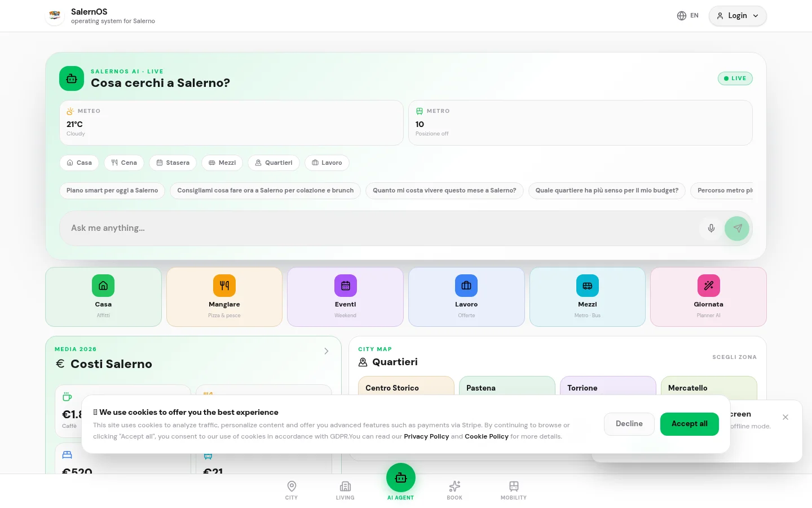
Task: Select the Quartieri quick filter chip
Action: point(273,163)
